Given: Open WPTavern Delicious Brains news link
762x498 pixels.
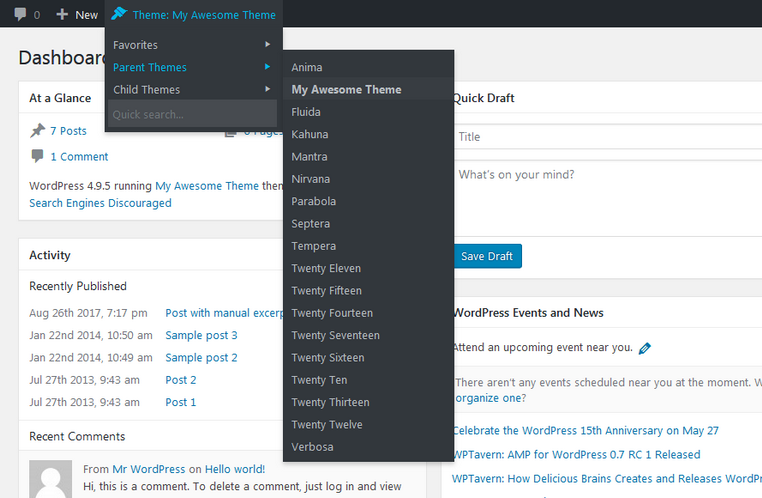Looking at the screenshot, I should tap(607, 479).
